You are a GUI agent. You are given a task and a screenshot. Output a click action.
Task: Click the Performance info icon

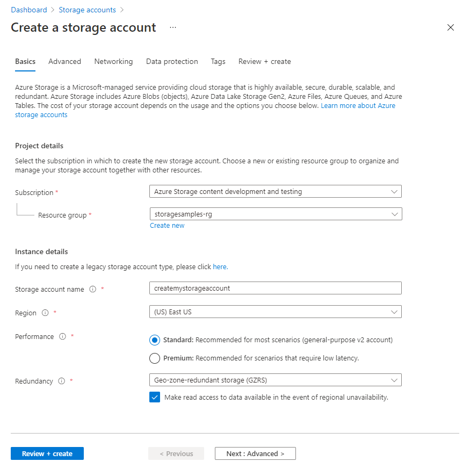pyautogui.click(x=62, y=337)
